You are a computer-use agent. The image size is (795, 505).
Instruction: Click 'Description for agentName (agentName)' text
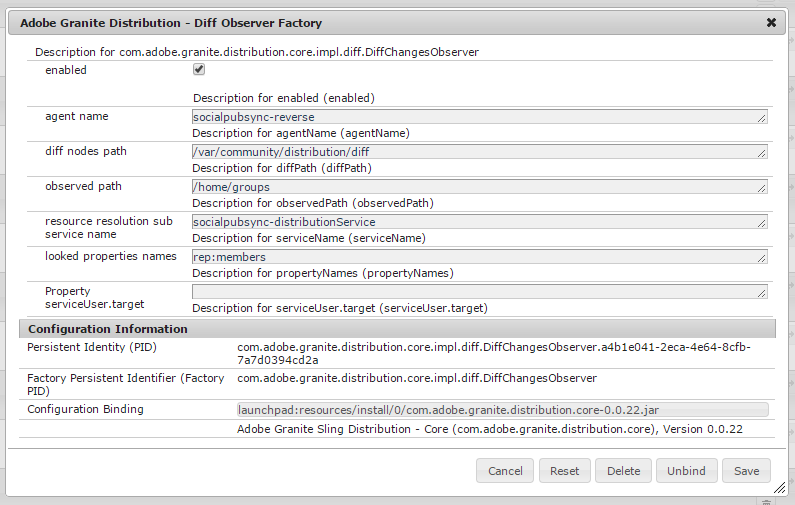[x=301, y=133]
